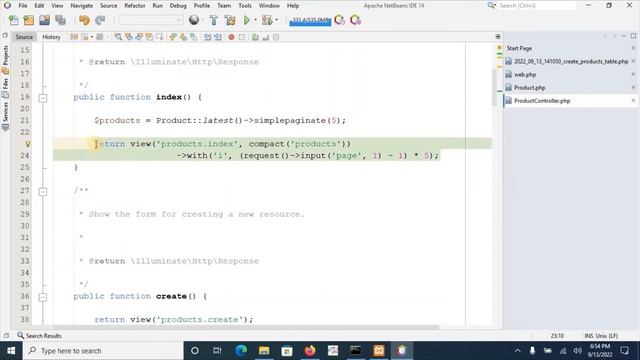Switch to the History tab

click(51, 37)
